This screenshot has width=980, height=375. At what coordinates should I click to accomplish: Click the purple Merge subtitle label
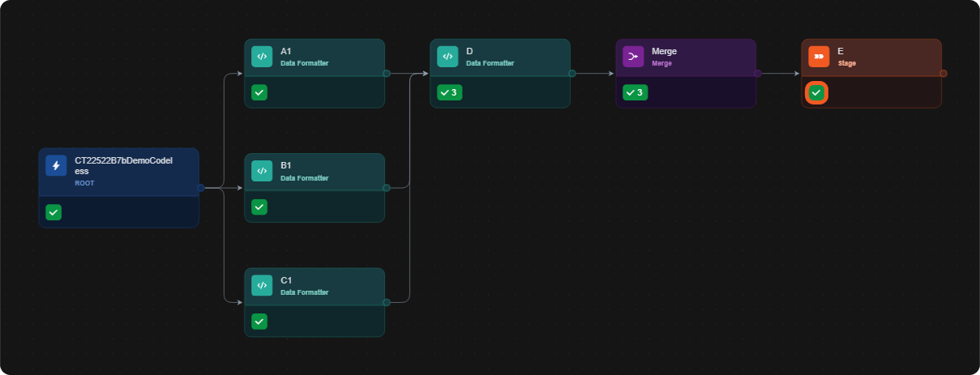coord(662,63)
